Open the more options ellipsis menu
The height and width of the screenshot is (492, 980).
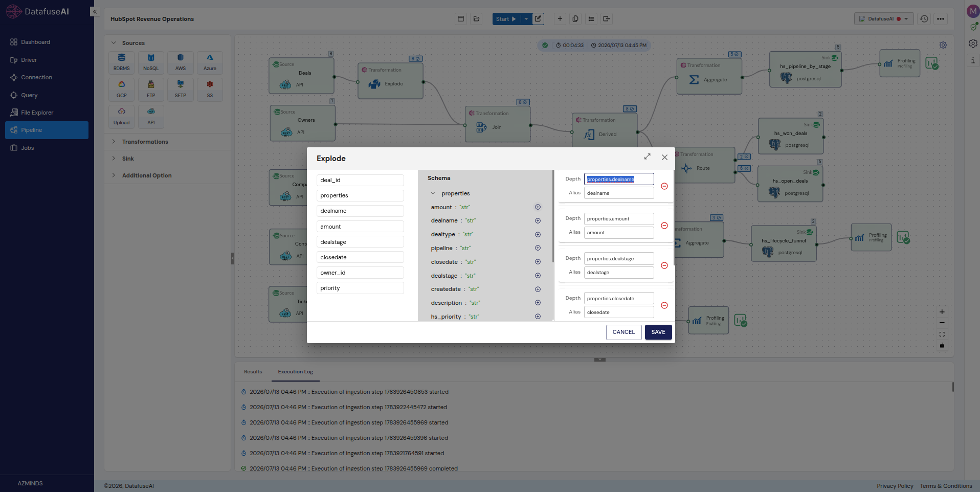941,19
